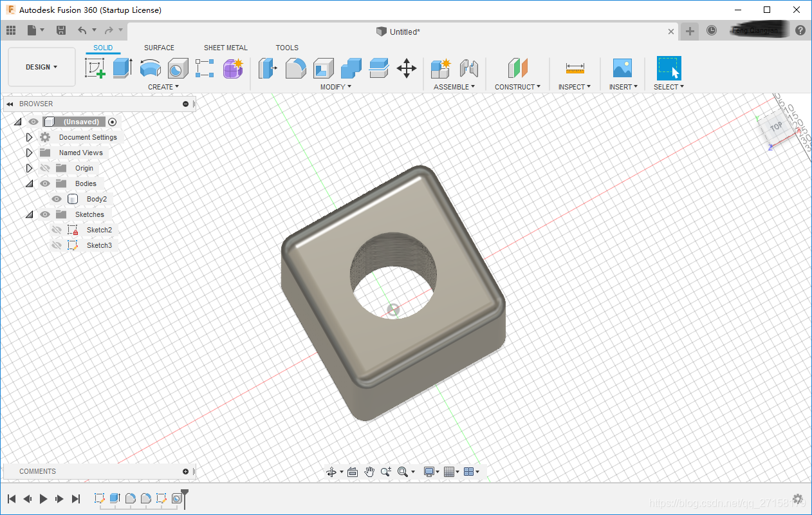The width and height of the screenshot is (812, 515).
Task: Click the Offset Plane construct icon
Action: [517, 68]
